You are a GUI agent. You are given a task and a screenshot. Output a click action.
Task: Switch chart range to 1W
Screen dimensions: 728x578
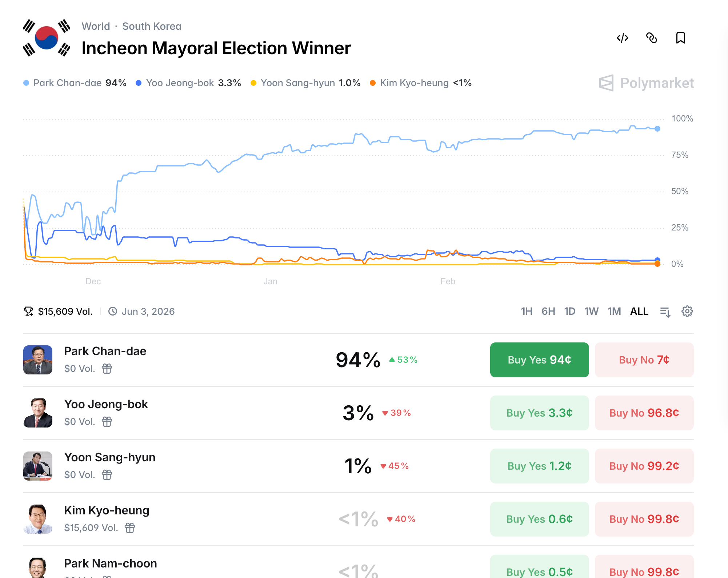coord(591,312)
